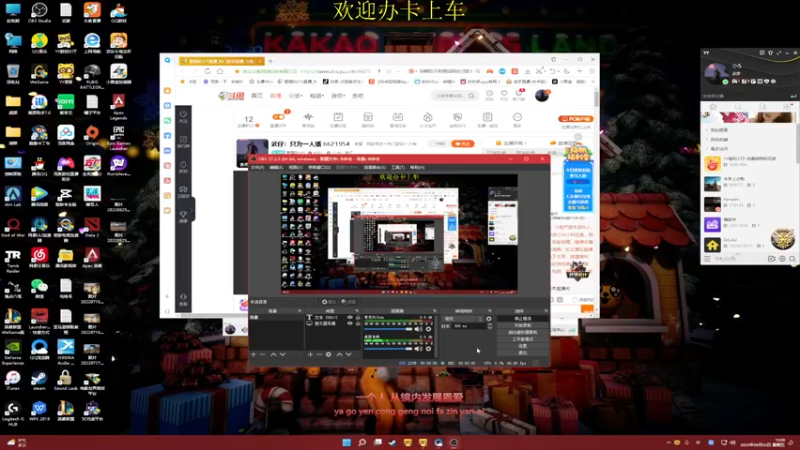
Task: Move the selected source up in OBS
Action: pyautogui.click(x=339, y=354)
